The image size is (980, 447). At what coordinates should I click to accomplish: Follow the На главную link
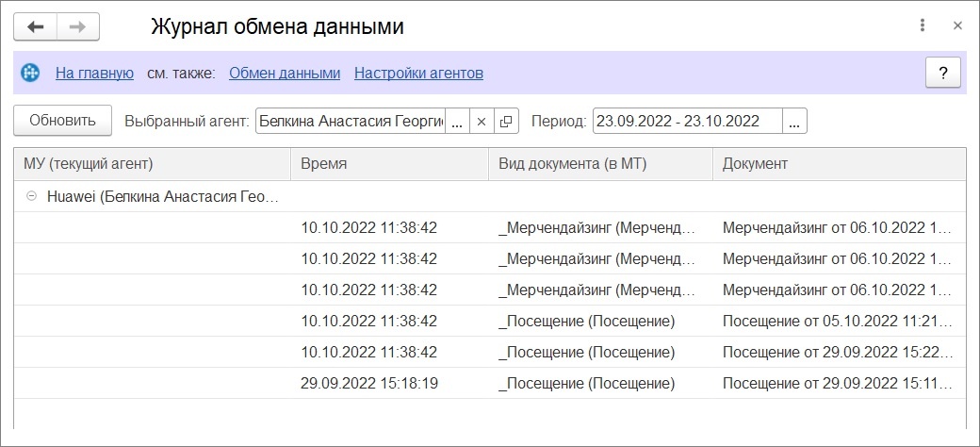click(94, 74)
